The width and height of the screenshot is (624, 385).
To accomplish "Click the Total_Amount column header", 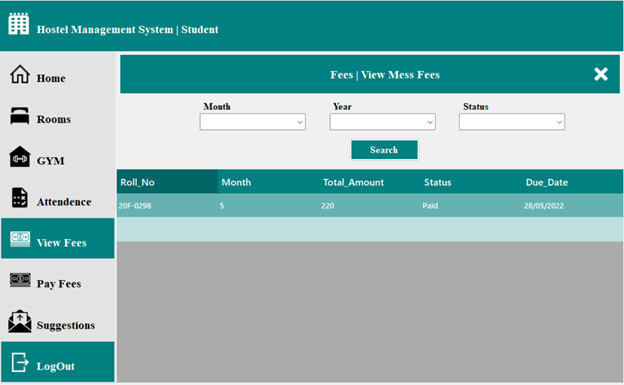I will click(353, 182).
